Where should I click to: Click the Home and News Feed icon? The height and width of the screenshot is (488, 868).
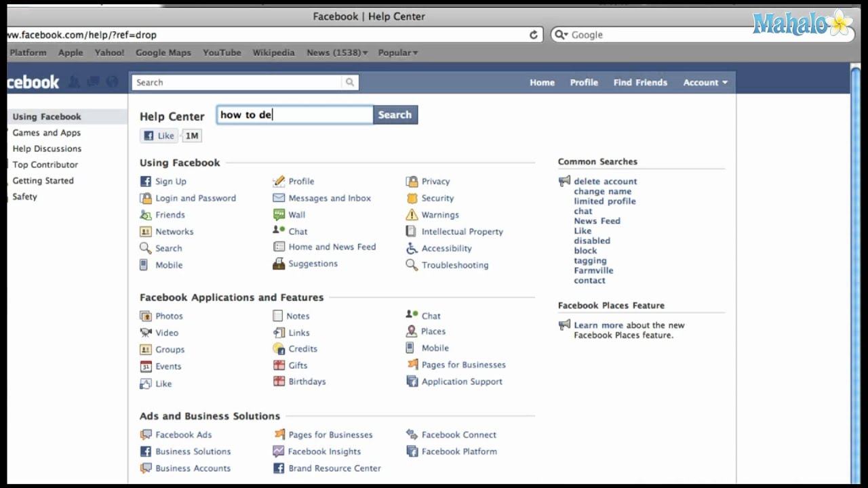(279, 247)
